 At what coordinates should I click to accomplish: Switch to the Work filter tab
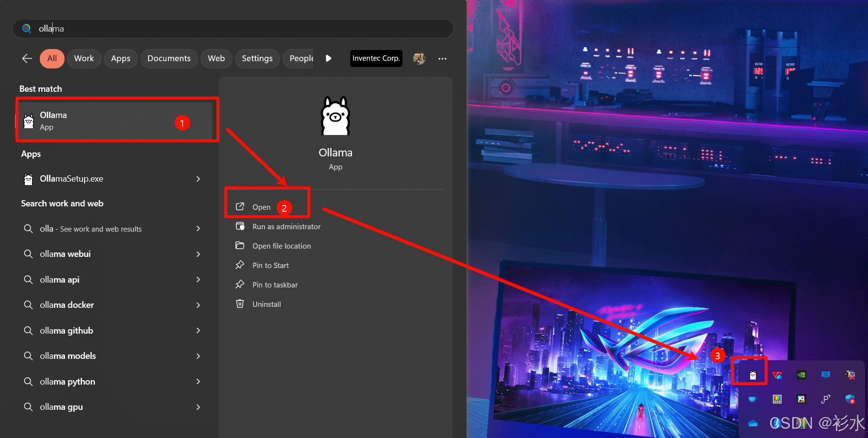[84, 58]
